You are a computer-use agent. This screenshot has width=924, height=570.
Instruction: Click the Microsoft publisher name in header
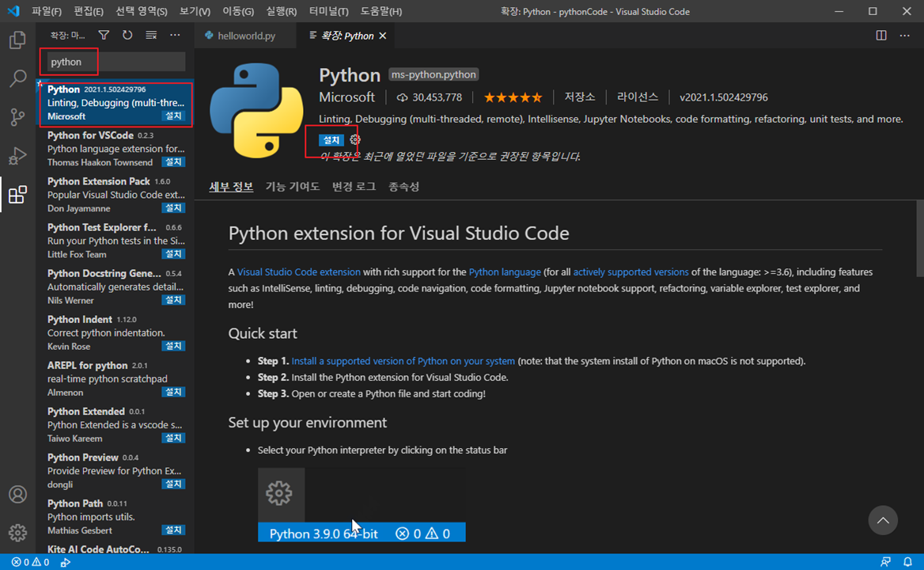(346, 97)
